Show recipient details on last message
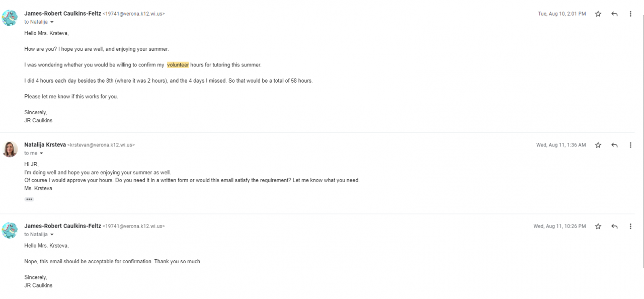Screen dimensions: 644x299 tap(52, 235)
